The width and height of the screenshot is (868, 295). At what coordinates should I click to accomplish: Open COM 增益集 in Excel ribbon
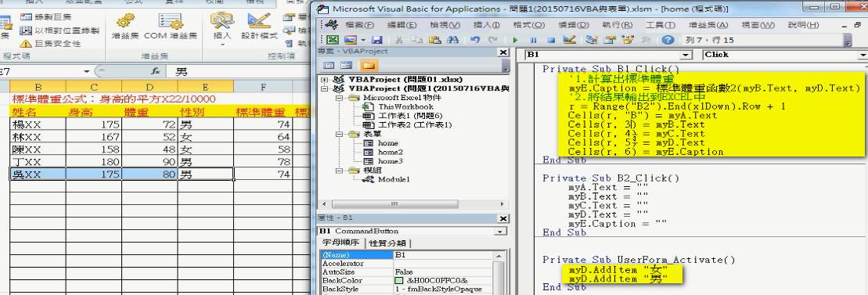click(x=171, y=27)
